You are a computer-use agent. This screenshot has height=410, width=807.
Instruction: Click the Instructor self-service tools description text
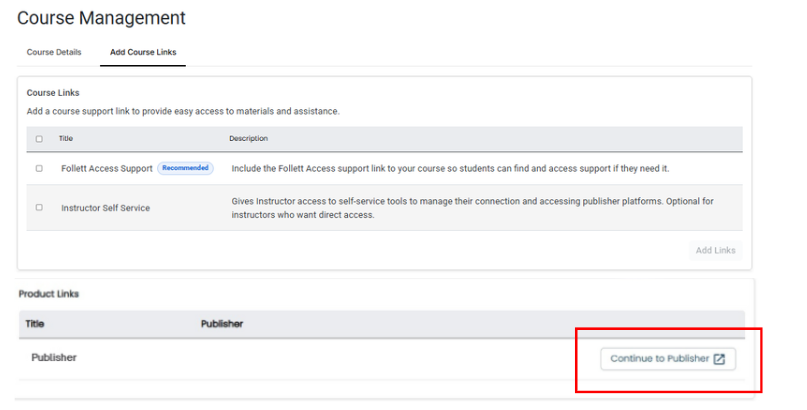click(x=472, y=208)
